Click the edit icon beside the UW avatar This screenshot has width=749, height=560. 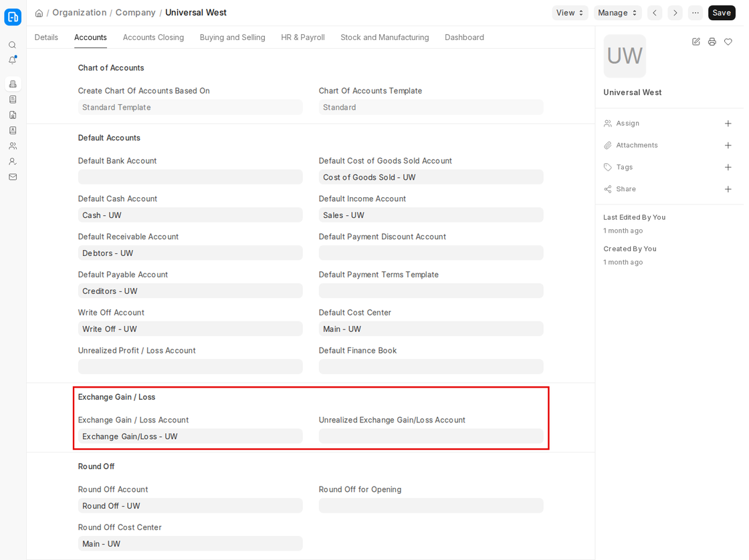[696, 42]
